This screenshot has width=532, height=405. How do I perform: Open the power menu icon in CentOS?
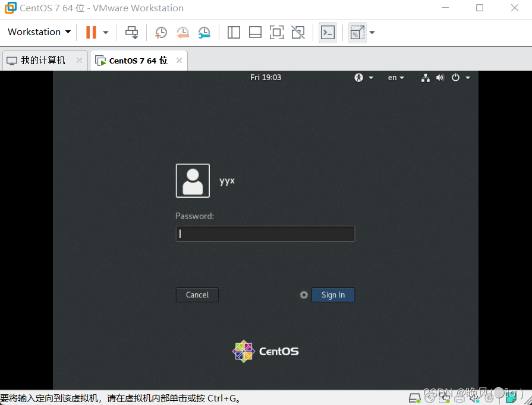click(455, 78)
